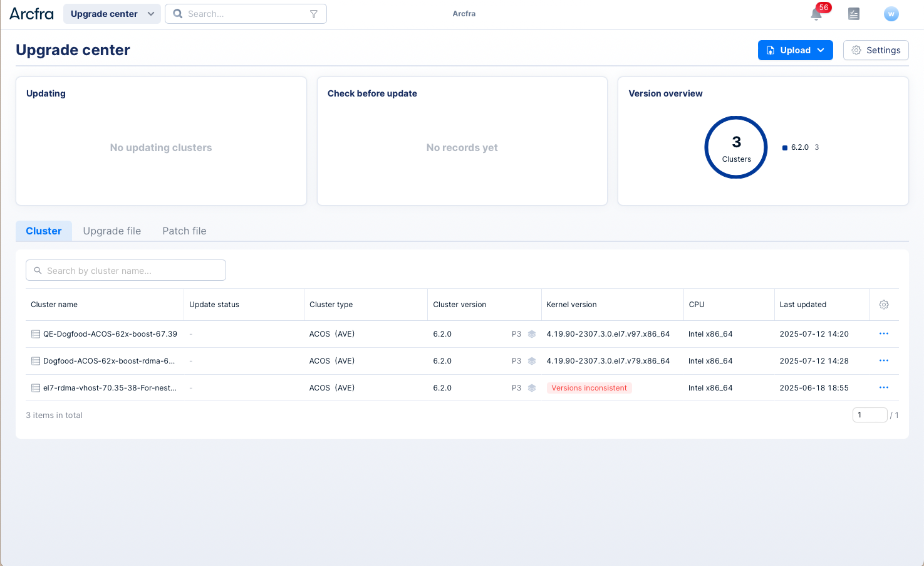The height and width of the screenshot is (566, 924).
Task: Click the layers icon in QE-Dogfood row
Action: pos(532,334)
